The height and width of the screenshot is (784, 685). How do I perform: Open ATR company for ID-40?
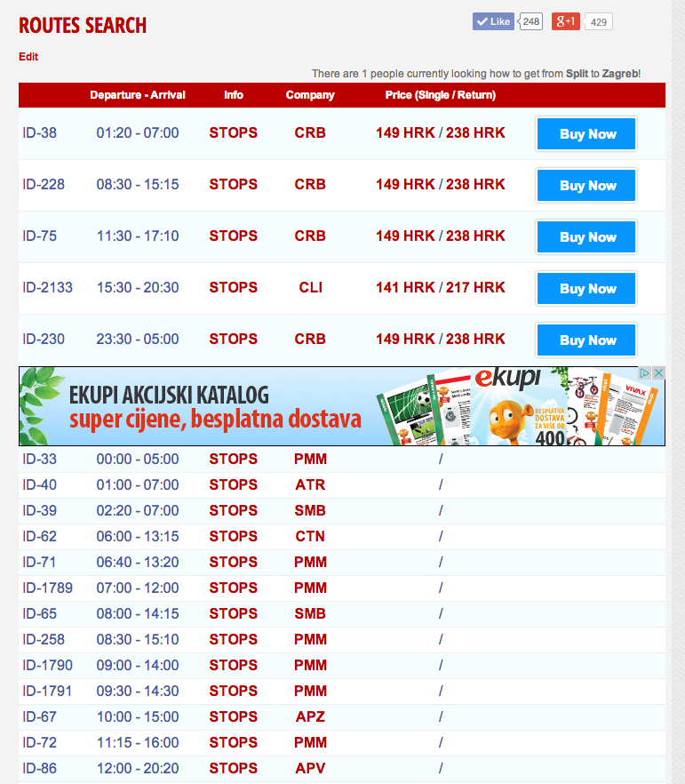[x=310, y=485]
